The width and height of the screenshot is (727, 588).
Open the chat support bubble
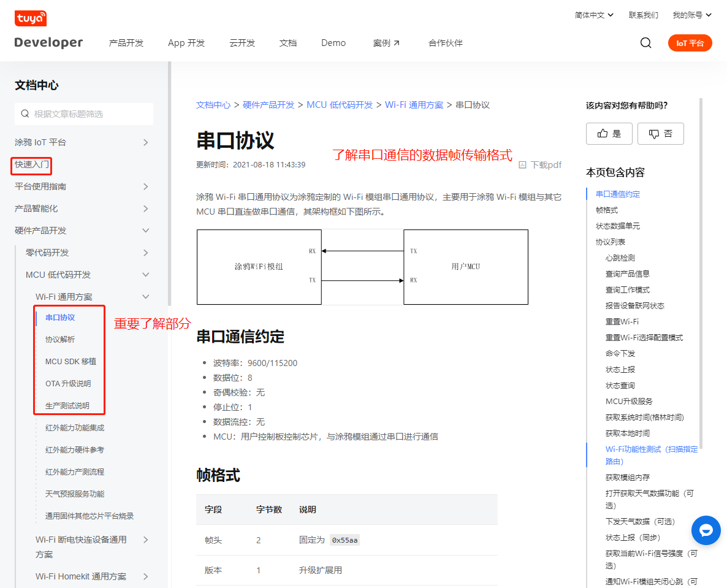pyautogui.click(x=706, y=530)
